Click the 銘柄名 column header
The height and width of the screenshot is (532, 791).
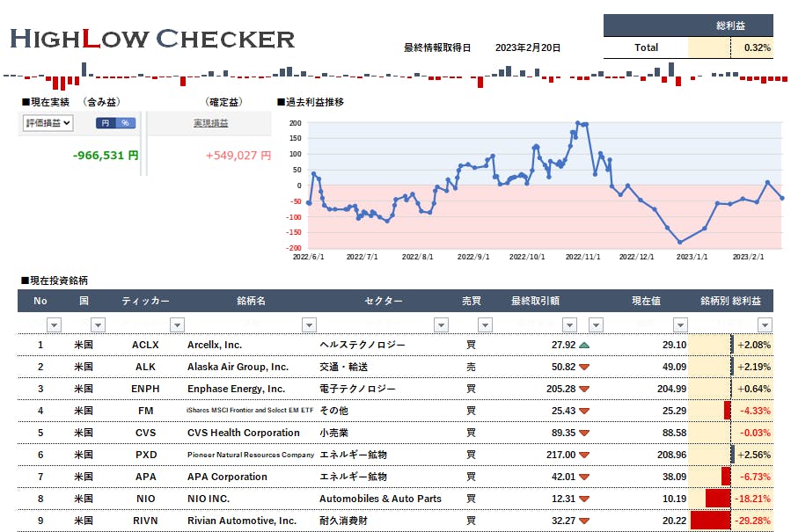pyautogui.click(x=251, y=301)
